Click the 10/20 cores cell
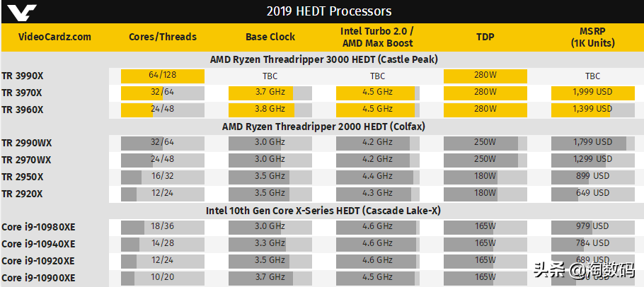Screen dimensions: 644x287 (x=163, y=278)
